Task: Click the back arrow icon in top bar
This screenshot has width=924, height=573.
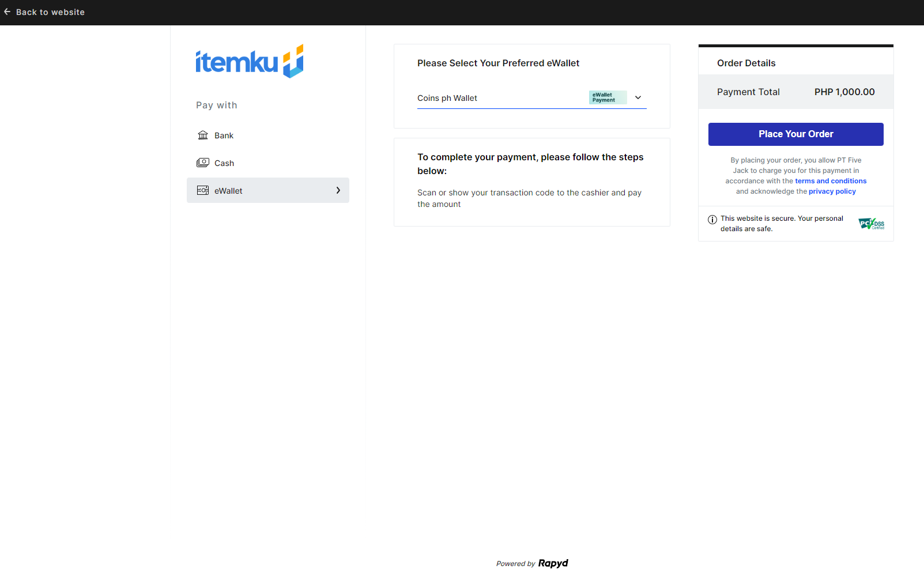Action: [7, 12]
